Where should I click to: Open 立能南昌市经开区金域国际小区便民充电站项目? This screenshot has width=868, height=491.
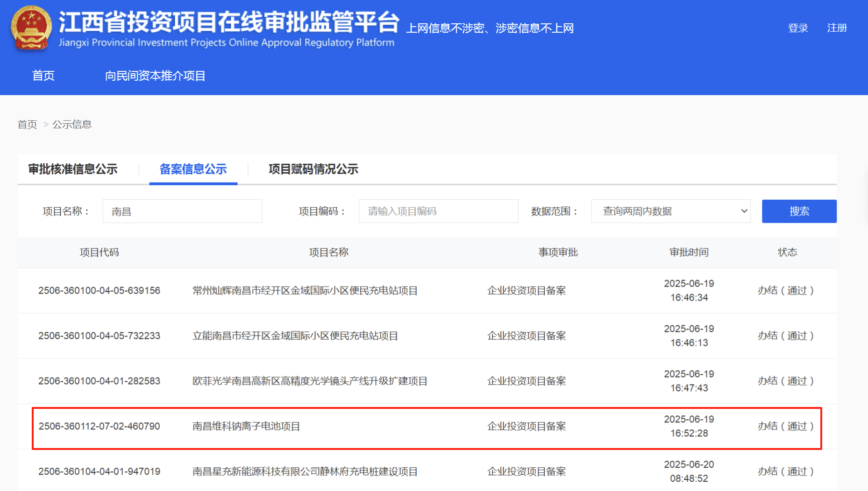tap(295, 336)
